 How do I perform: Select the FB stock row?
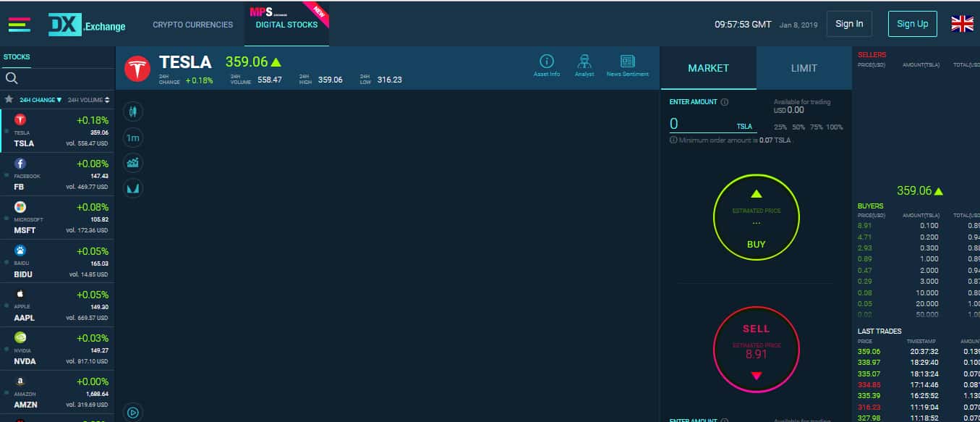[57, 174]
